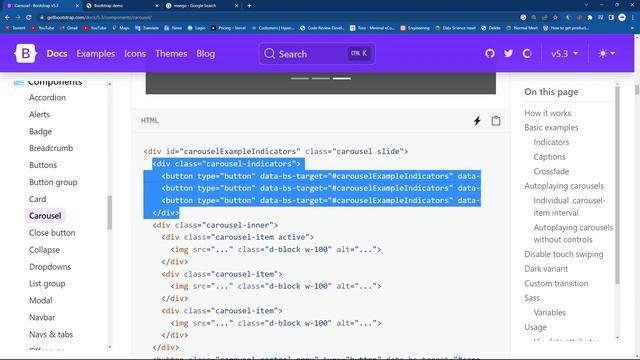This screenshot has width=640, height=360.
Task: Jump to Custom transition section
Action: (x=556, y=283)
